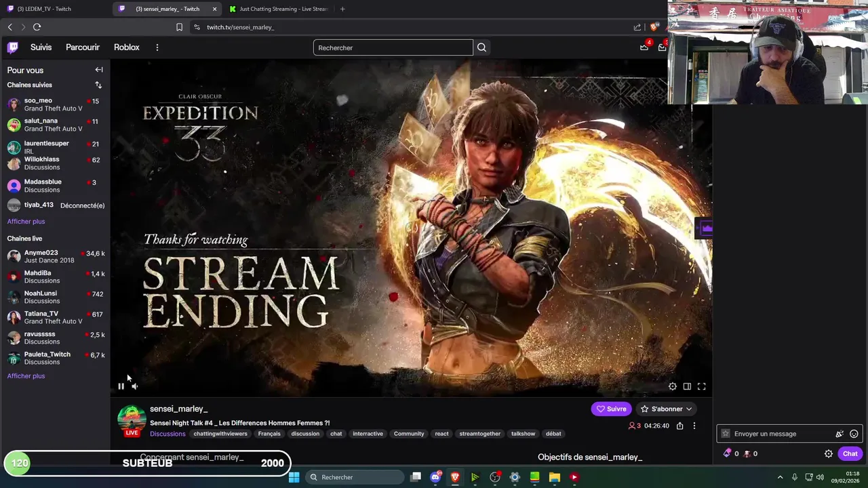This screenshot has width=868, height=488.
Task: Click the search magnifier button
Action: tap(481, 47)
